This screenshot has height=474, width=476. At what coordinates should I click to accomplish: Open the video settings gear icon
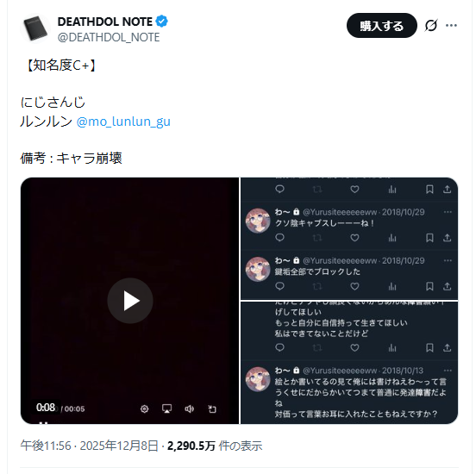[145, 409]
